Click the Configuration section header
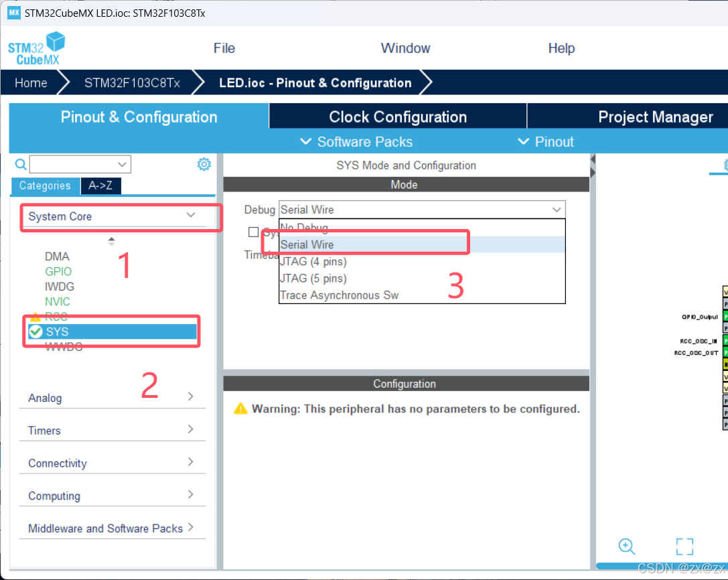728x580 pixels. pyautogui.click(x=406, y=384)
